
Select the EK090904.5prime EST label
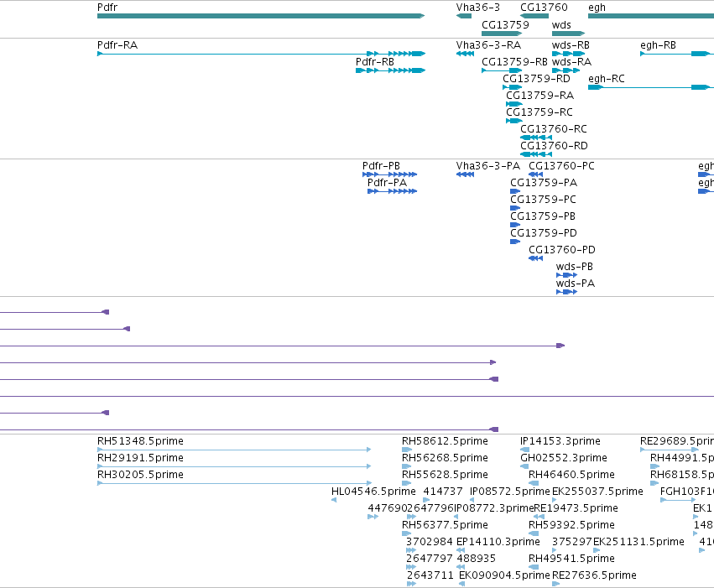(504, 576)
